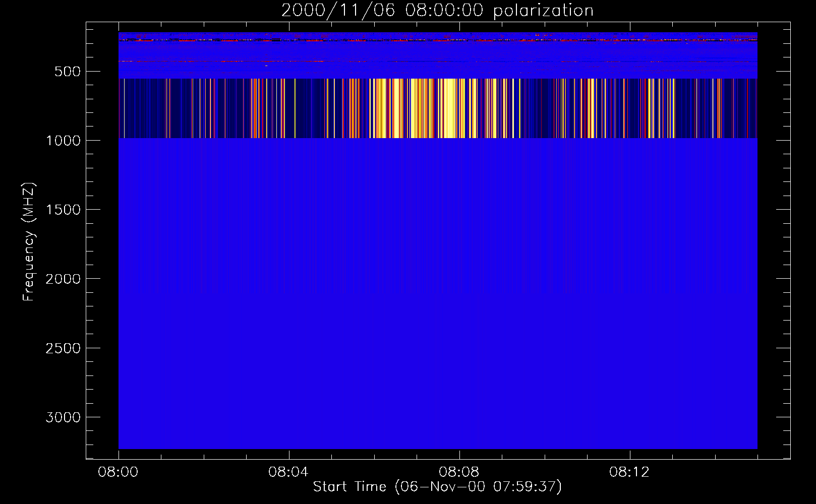Click the '08:08' time tick label
Screen dimensions: 816x504
click(x=459, y=472)
